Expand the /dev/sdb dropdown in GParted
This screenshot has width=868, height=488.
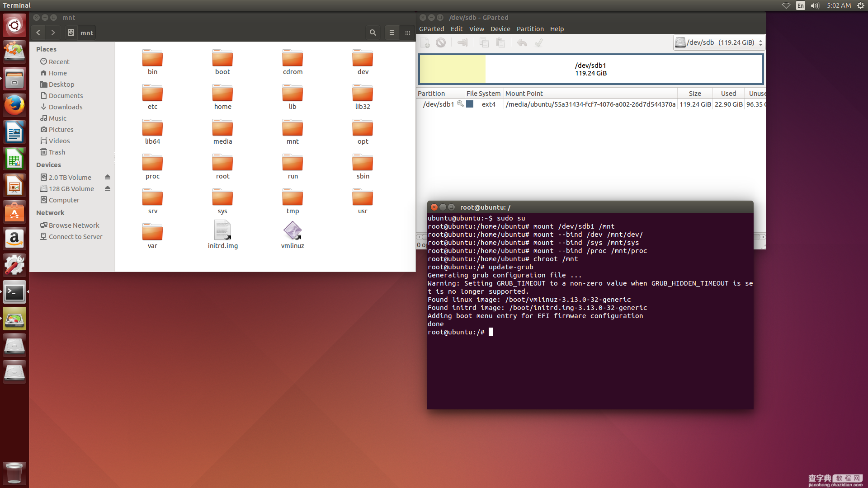click(762, 42)
